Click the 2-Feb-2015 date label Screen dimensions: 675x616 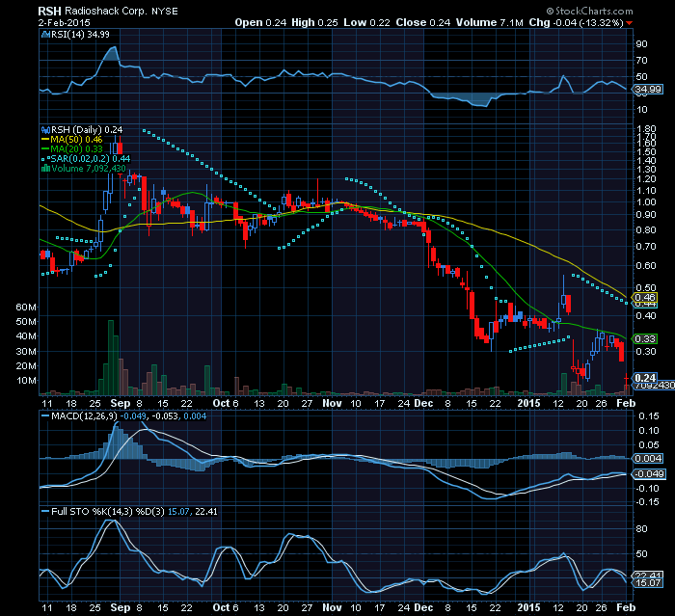pos(65,22)
